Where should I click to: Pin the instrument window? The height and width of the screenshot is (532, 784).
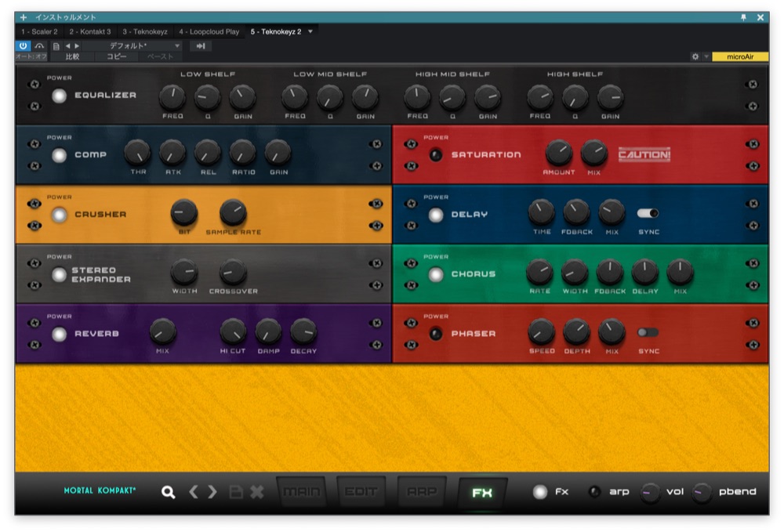click(x=743, y=17)
